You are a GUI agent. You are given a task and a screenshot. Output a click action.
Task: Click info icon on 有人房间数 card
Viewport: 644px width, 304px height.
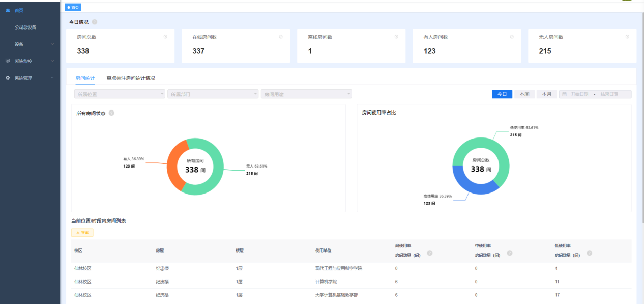[512, 37]
